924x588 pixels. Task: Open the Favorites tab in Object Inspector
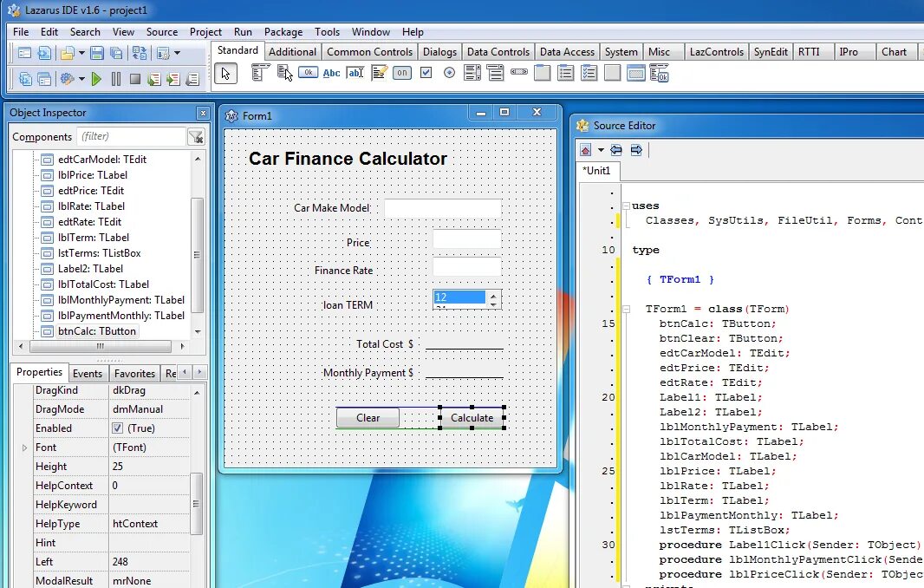[134, 373]
